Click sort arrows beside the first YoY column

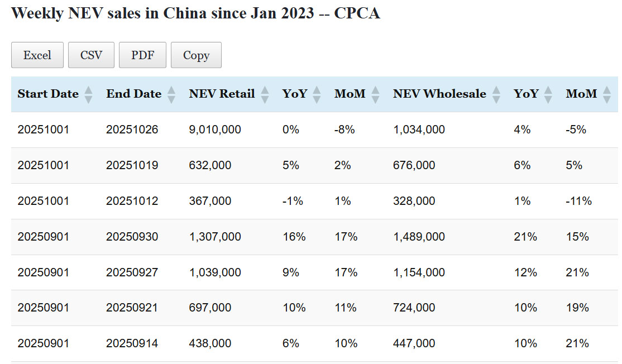coord(317,94)
